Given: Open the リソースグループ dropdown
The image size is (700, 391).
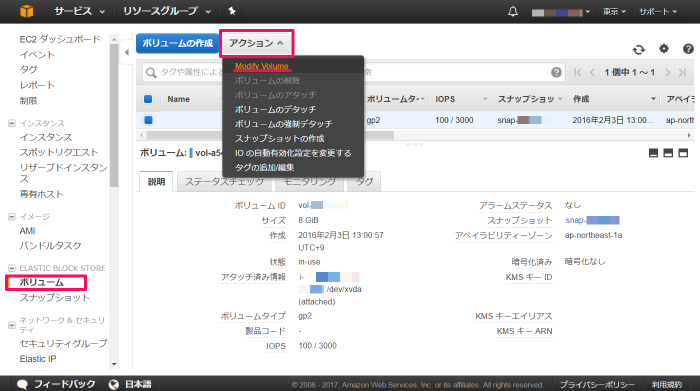Looking at the screenshot, I should 167,11.
